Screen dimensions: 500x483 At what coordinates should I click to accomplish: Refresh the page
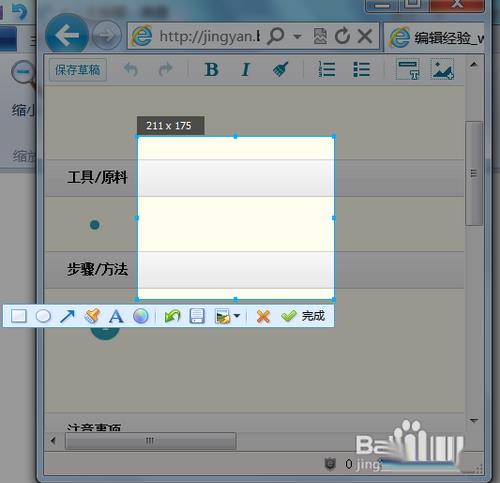point(342,36)
